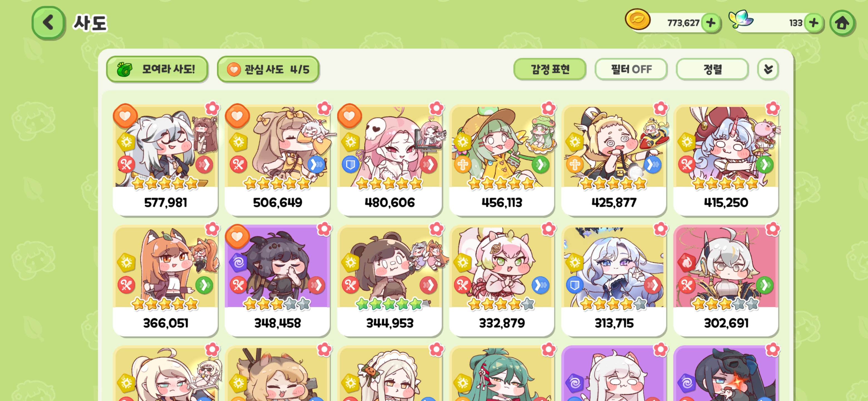Click the pink flower badge on 415,250 card

[x=773, y=108]
